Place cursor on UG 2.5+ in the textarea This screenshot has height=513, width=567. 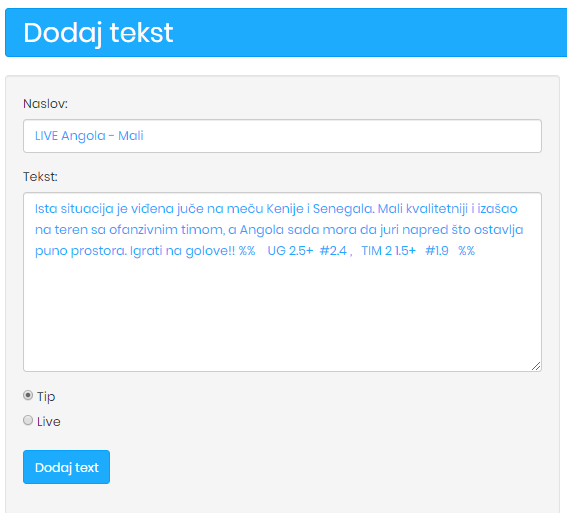click(x=290, y=251)
